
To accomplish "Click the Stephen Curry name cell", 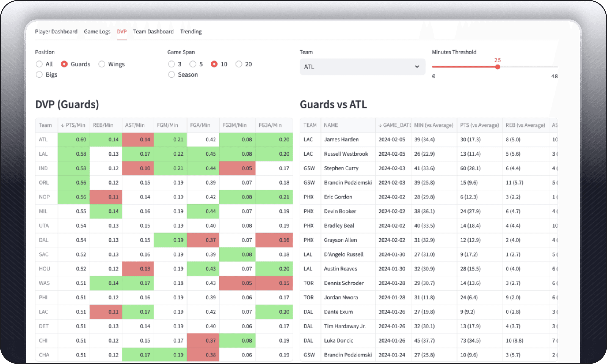I will click(x=341, y=168).
